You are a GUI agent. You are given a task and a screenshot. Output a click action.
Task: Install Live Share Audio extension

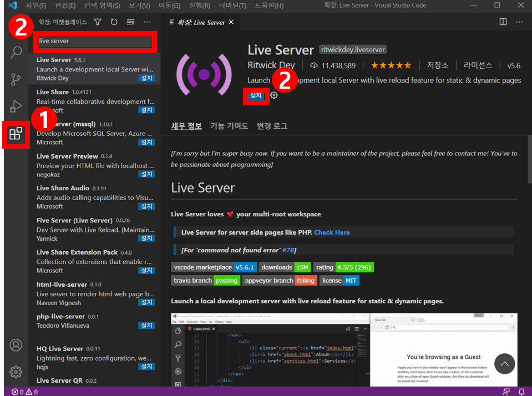pos(146,206)
